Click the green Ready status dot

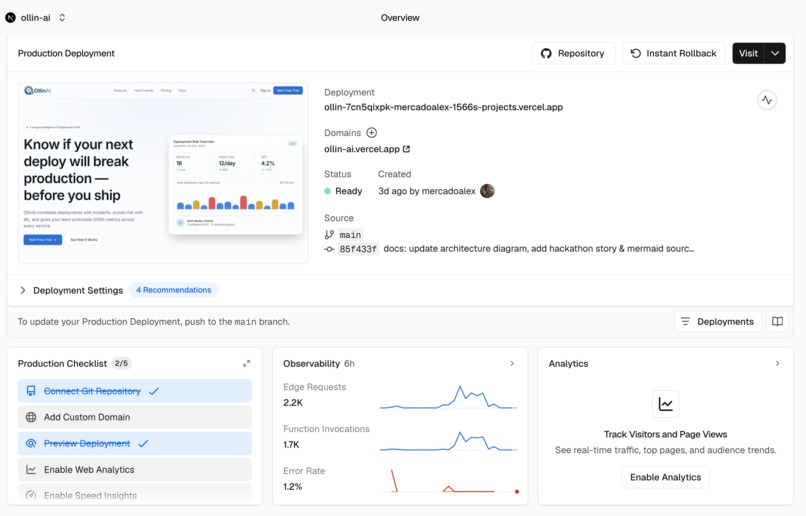[327, 191]
